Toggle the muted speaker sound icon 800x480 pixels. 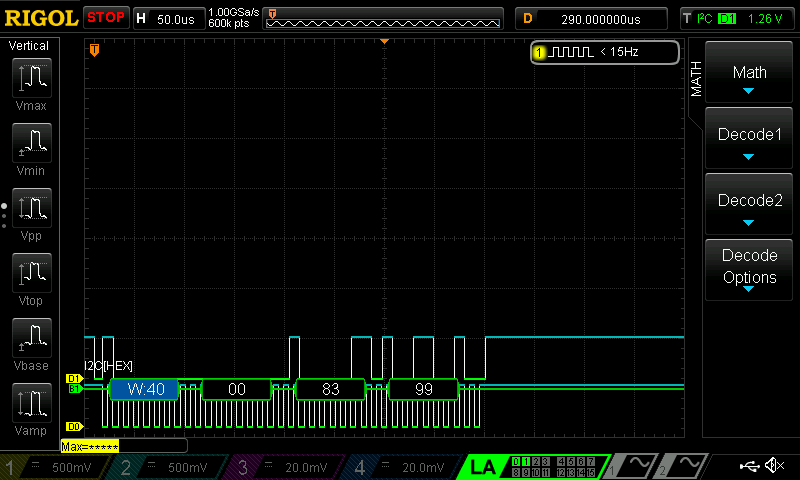(774, 465)
